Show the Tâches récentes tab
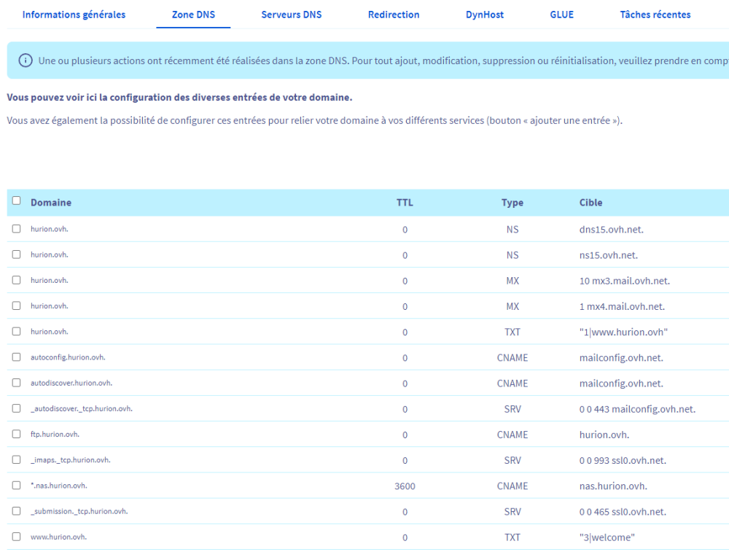729x560 pixels. pyautogui.click(x=655, y=15)
